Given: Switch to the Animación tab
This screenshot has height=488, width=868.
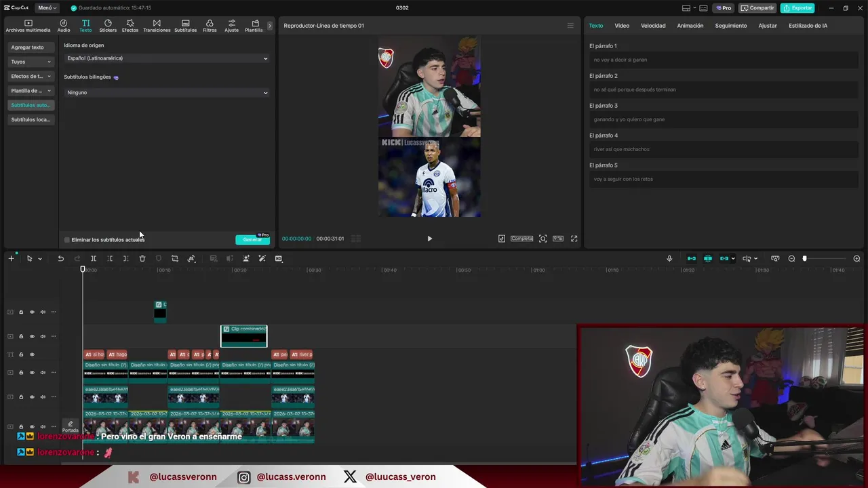Looking at the screenshot, I should [x=690, y=26].
